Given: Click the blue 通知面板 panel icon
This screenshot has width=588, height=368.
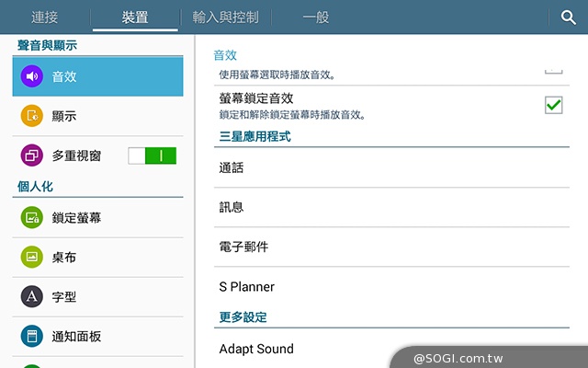Looking at the screenshot, I should tap(32, 336).
